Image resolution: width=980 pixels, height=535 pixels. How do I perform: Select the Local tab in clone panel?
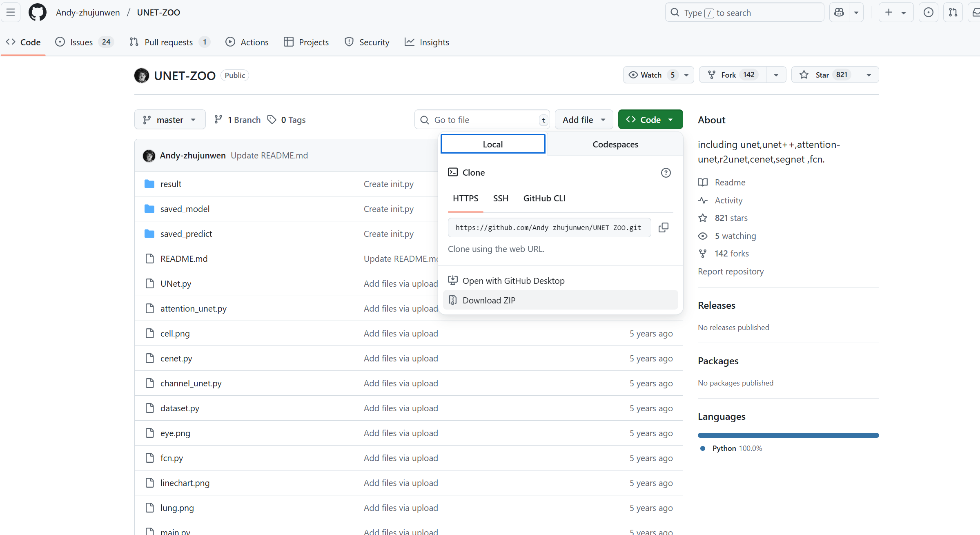(493, 144)
